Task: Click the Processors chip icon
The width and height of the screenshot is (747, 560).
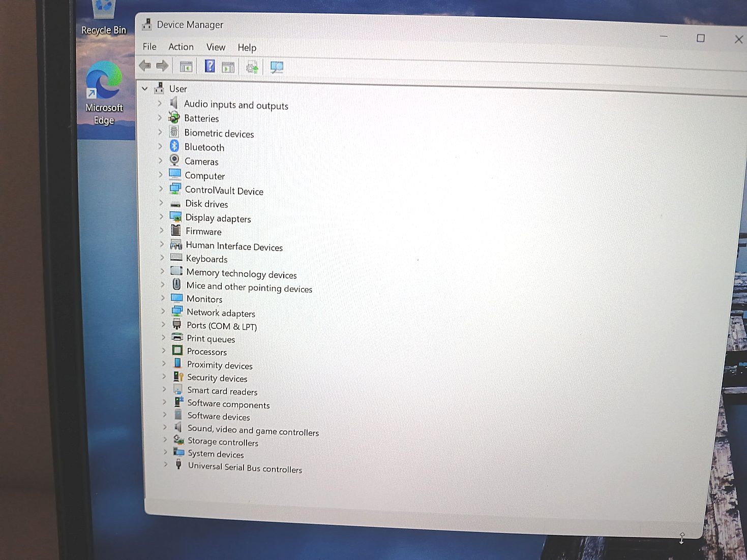Action: [x=177, y=351]
